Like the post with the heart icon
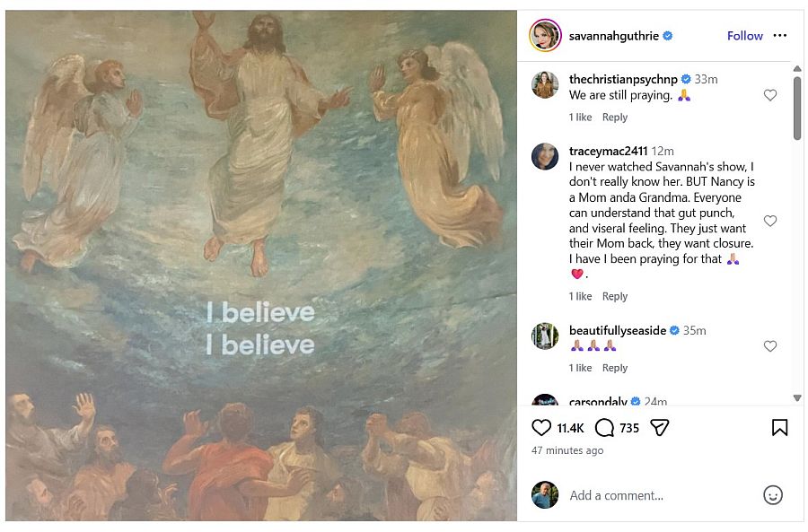The image size is (808, 532). (x=541, y=428)
